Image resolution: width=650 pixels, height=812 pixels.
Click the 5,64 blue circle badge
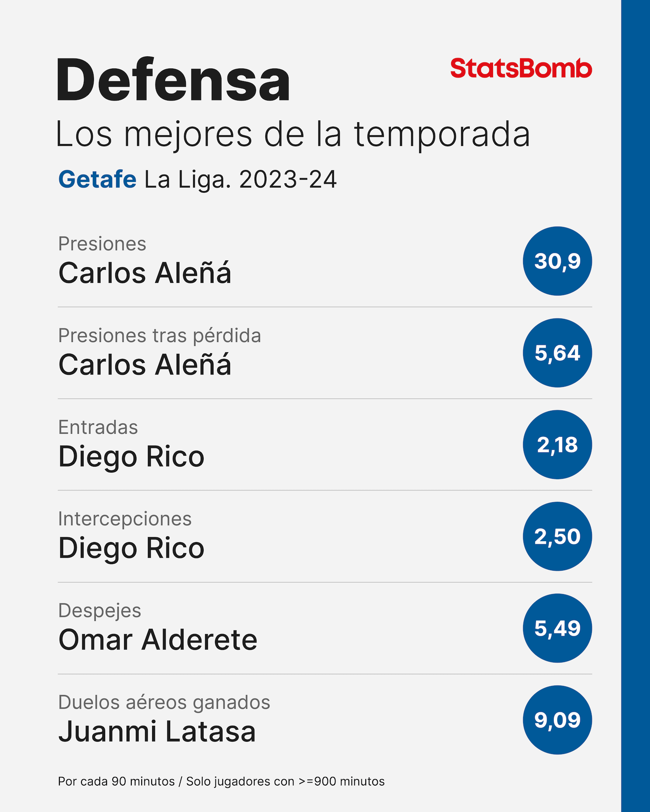557,353
